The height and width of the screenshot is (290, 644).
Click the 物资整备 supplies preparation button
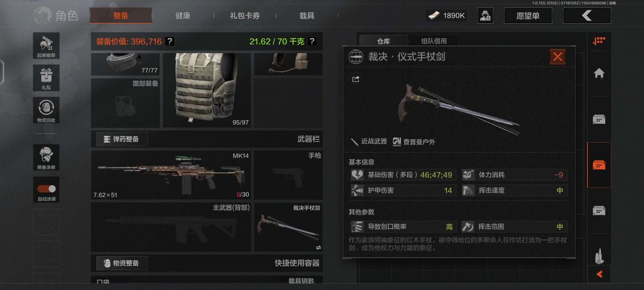coord(122,263)
